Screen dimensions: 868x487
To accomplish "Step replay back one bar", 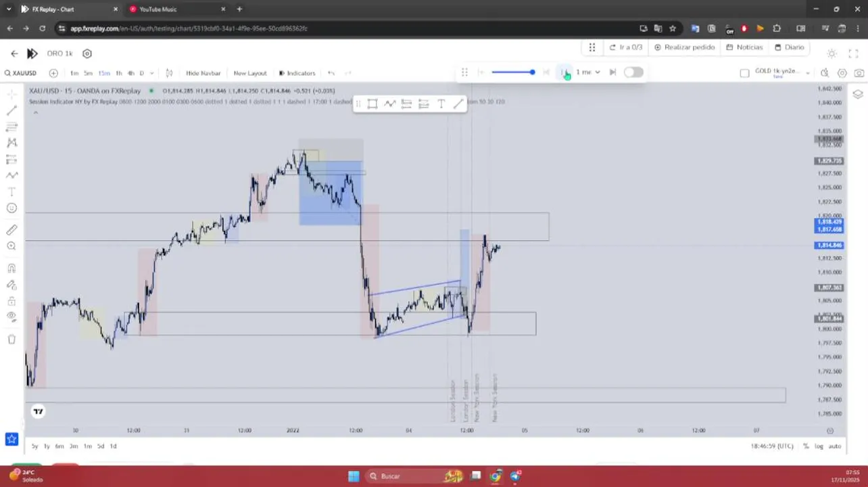I will coord(546,72).
